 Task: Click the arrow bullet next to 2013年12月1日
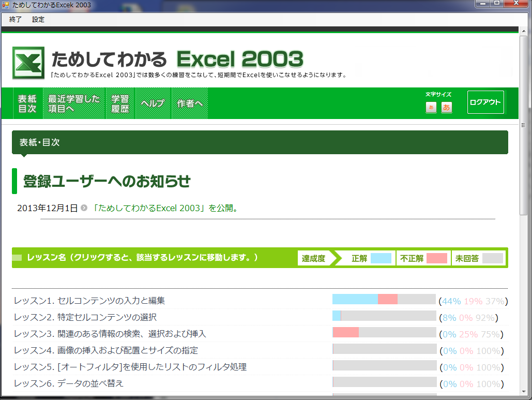point(84,208)
